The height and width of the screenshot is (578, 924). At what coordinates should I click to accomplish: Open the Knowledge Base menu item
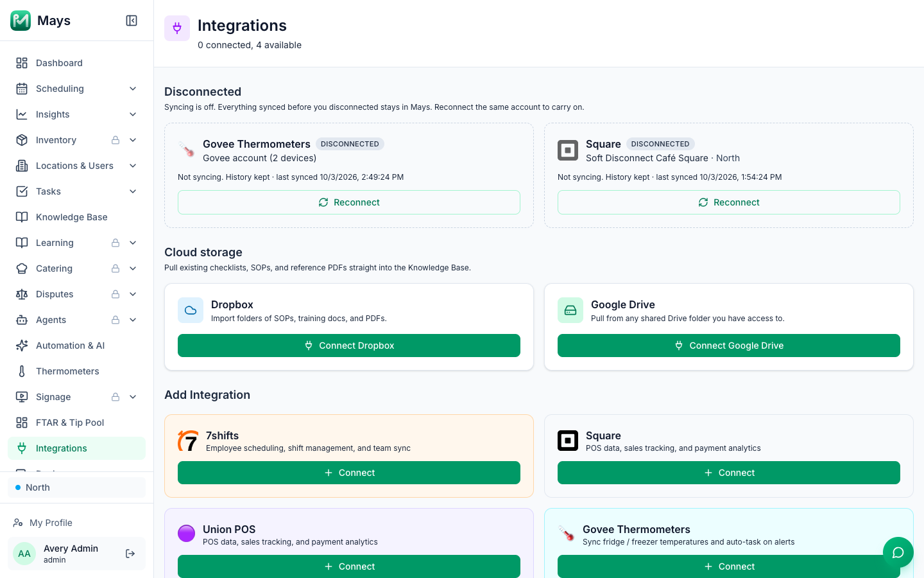(x=76, y=217)
